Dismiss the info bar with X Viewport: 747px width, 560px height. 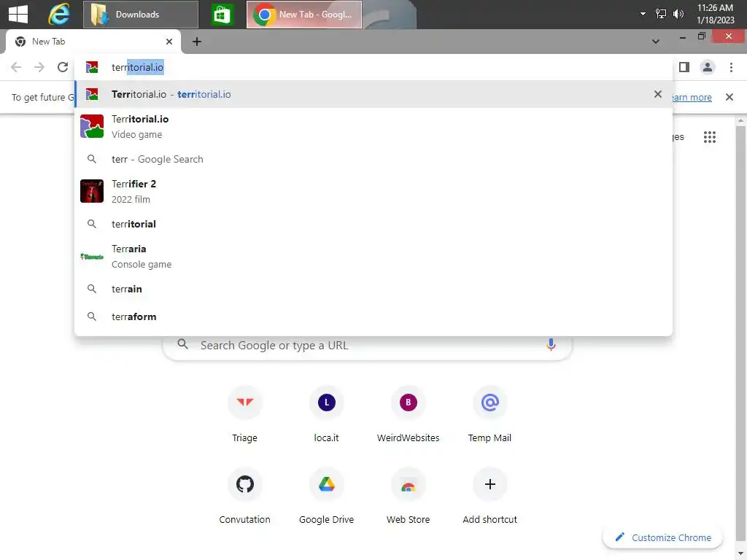click(729, 97)
